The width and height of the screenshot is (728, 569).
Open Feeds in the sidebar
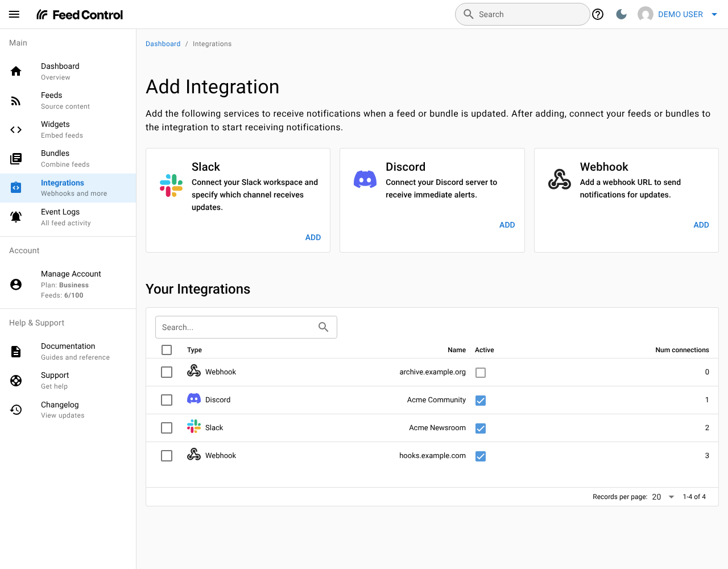[x=68, y=101]
